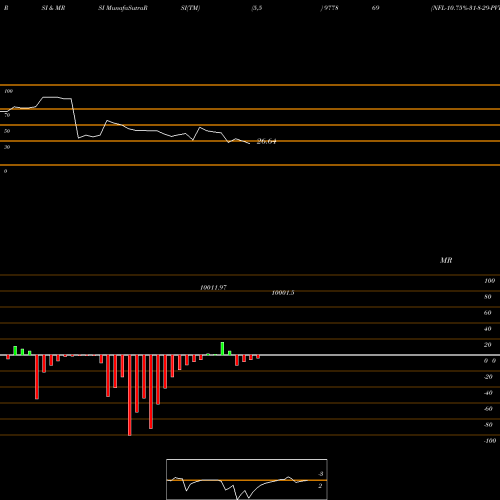
Task: Click the 50 level label on RSI axis
Action: [7, 131]
